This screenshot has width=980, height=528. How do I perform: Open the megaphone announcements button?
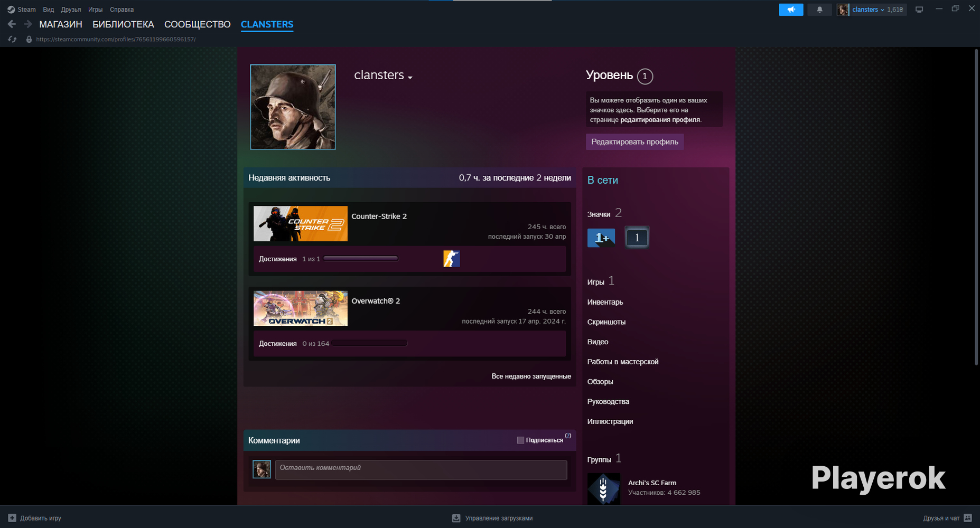click(x=791, y=10)
